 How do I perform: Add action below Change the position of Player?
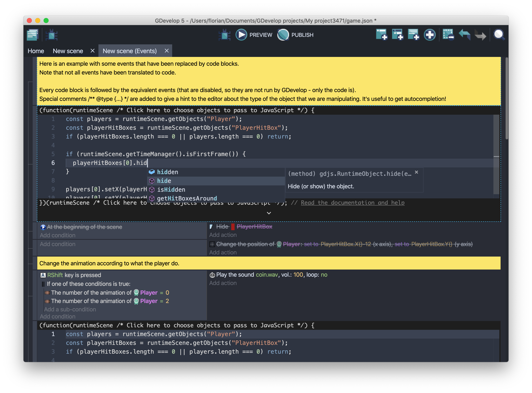tap(223, 252)
